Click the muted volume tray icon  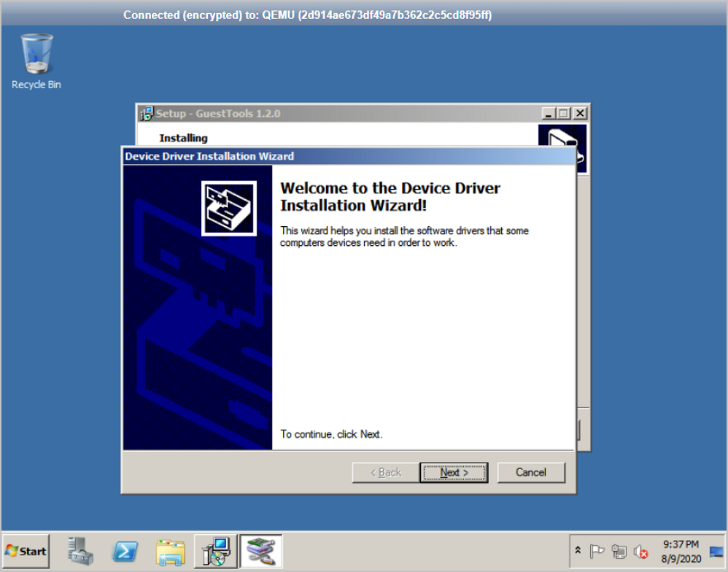tap(640, 551)
